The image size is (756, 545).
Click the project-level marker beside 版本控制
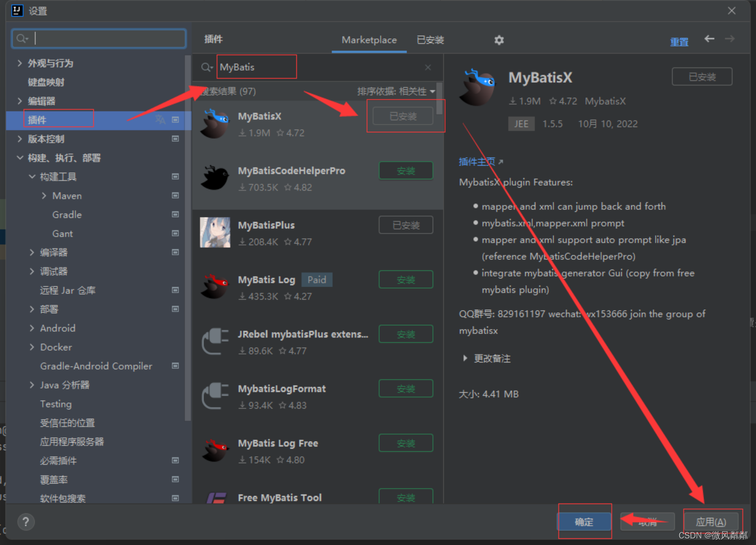tap(175, 139)
